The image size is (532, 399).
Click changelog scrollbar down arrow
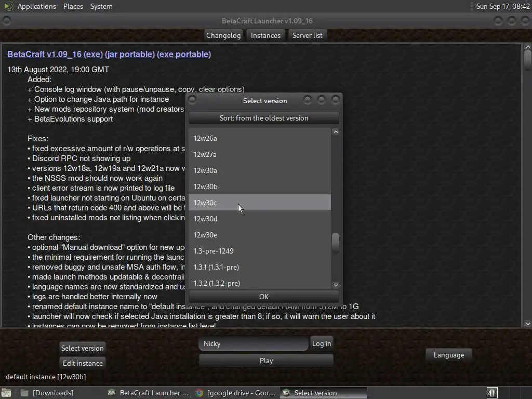tap(528, 324)
